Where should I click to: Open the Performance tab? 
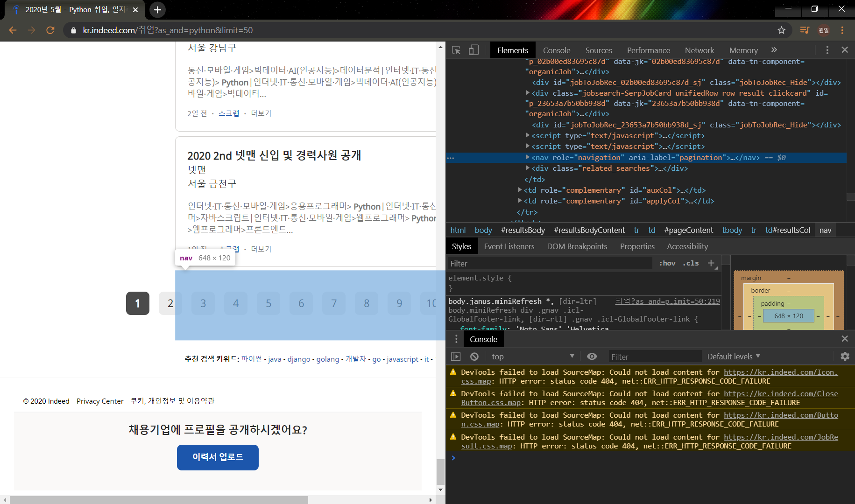point(649,50)
